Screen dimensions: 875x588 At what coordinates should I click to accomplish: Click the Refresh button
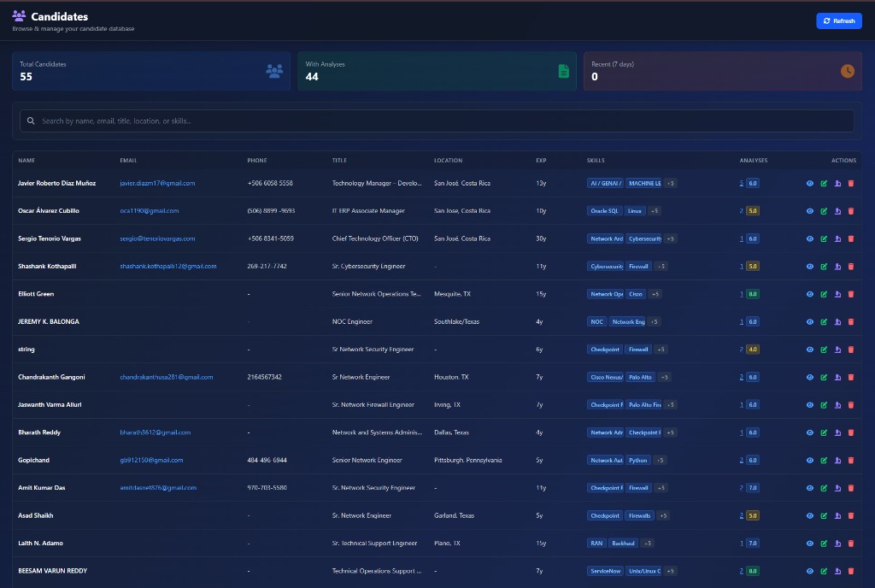[x=839, y=21]
